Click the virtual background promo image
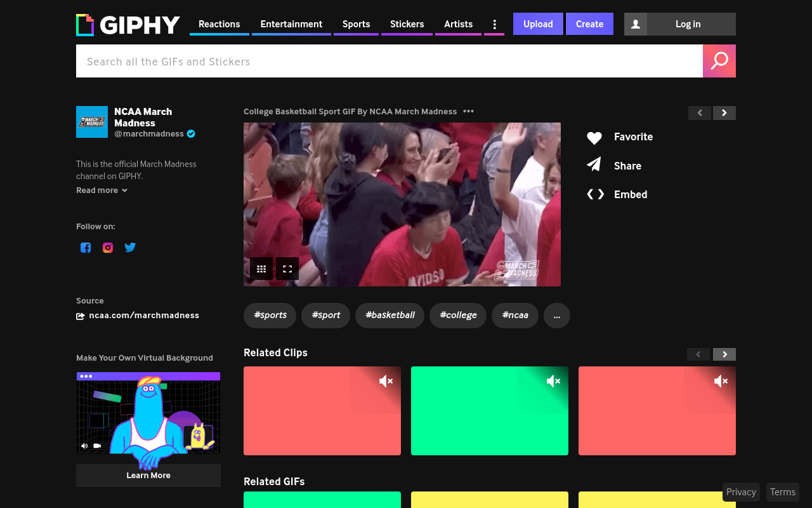812x508 pixels. click(x=148, y=413)
